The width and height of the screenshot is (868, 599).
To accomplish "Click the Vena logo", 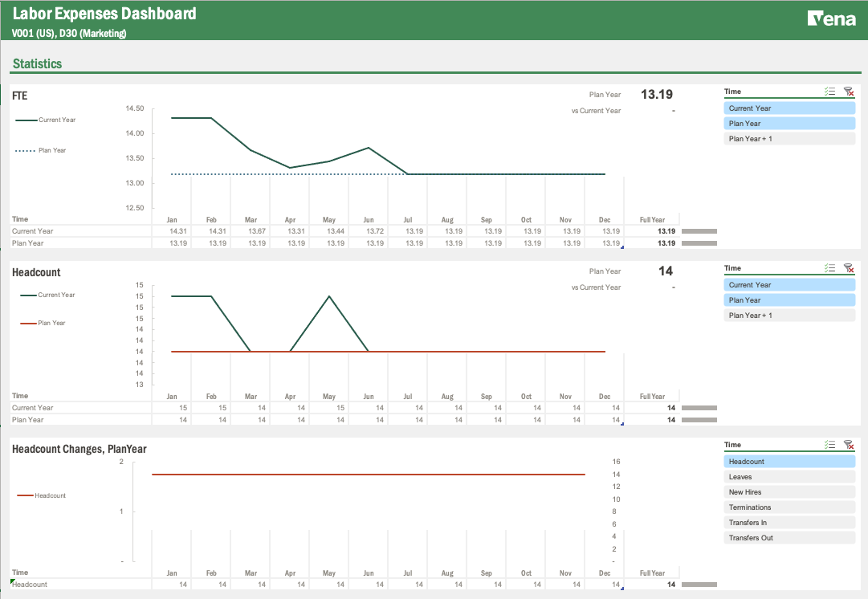I will tap(833, 18).
